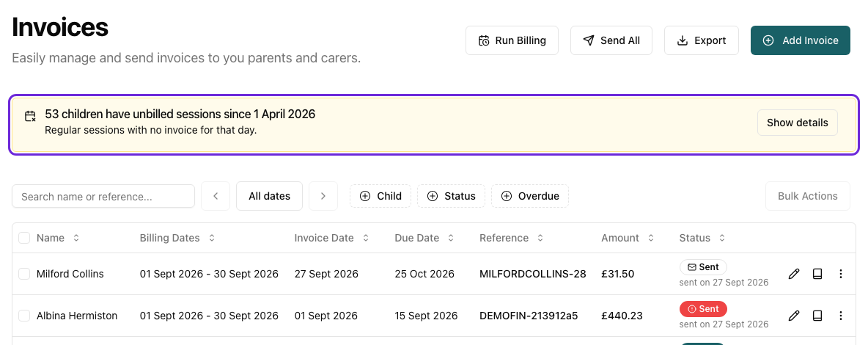Tick the select-all checkbox in the header
Screen dimensions: 868x345
point(24,238)
